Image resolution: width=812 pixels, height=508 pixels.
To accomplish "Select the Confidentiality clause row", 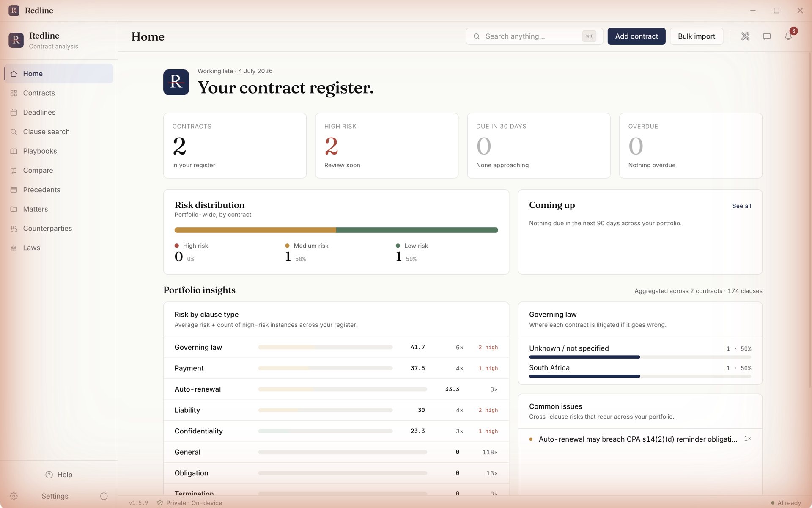I will click(x=336, y=431).
